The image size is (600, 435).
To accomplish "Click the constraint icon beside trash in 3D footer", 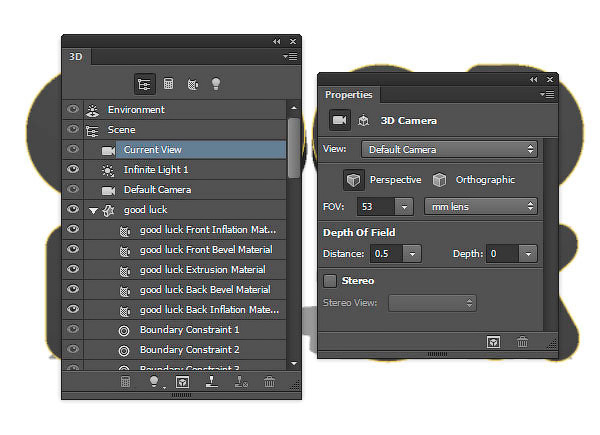I will click(x=241, y=382).
